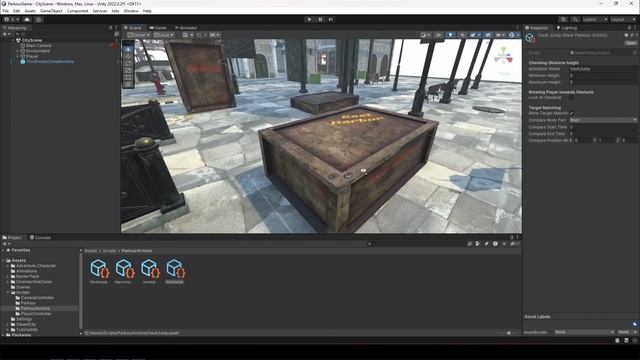Select the Project tab
The height and width of the screenshot is (360, 640).
coord(12,237)
